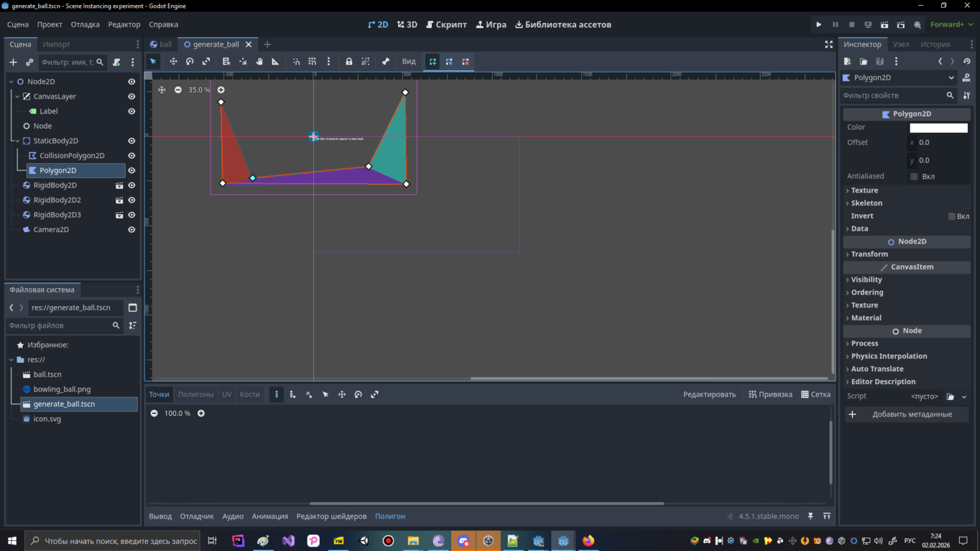This screenshot has width=980, height=551.
Task: Open inspector history back arrow
Action: (x=940, y=62)
